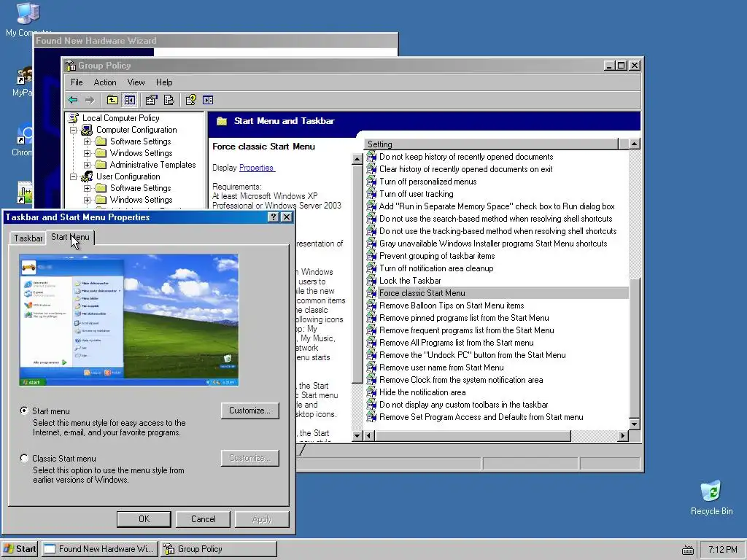Image resolution: width=747 pixels, height=560 pixels.
Task: Click the Start menu preview image in the dialog
Action: [x=129, y=319]
